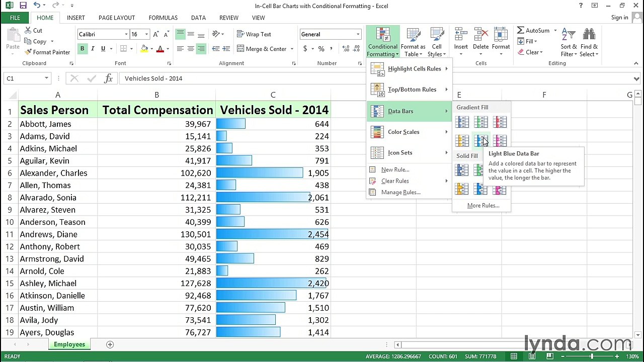Open the font size 16 dropdown
Screen dimensions: 644x362
click(146, 34)
